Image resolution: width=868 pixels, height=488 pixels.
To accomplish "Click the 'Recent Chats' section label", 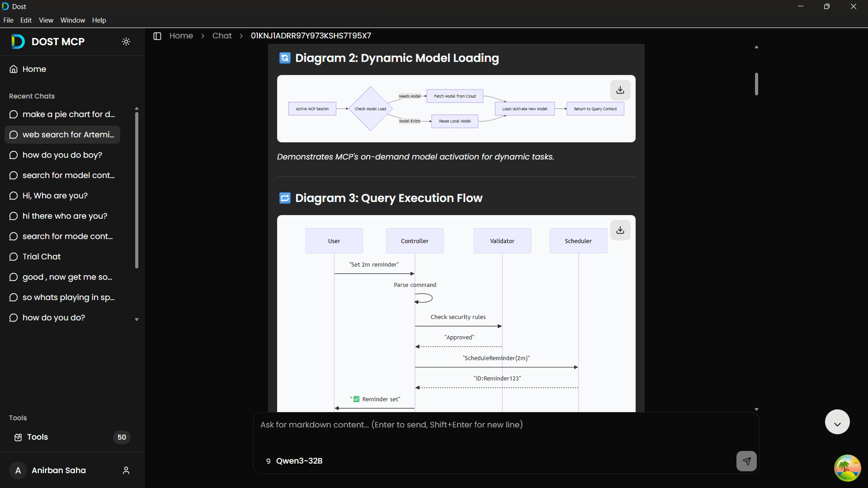I will coord(32,96).
